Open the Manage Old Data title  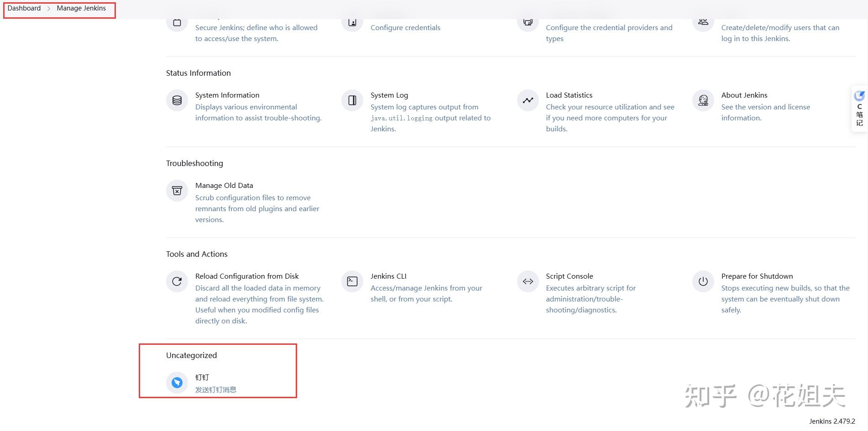[x=224, y=185]
